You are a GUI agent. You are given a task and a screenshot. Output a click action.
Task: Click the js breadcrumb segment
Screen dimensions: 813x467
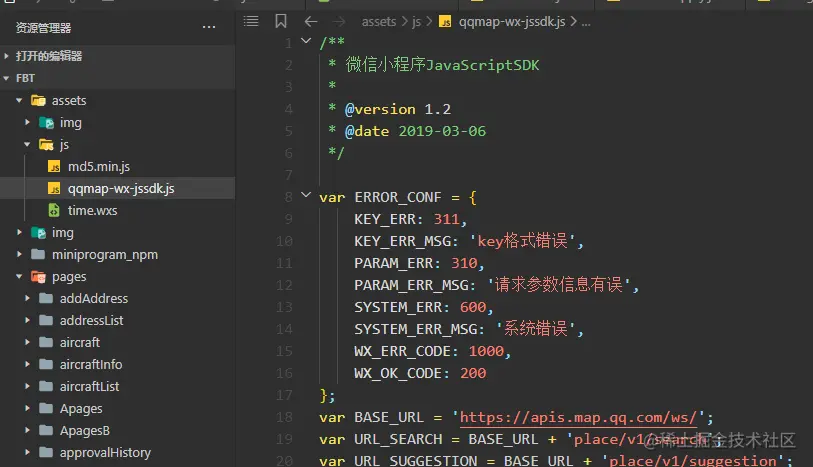pos(416,22)
